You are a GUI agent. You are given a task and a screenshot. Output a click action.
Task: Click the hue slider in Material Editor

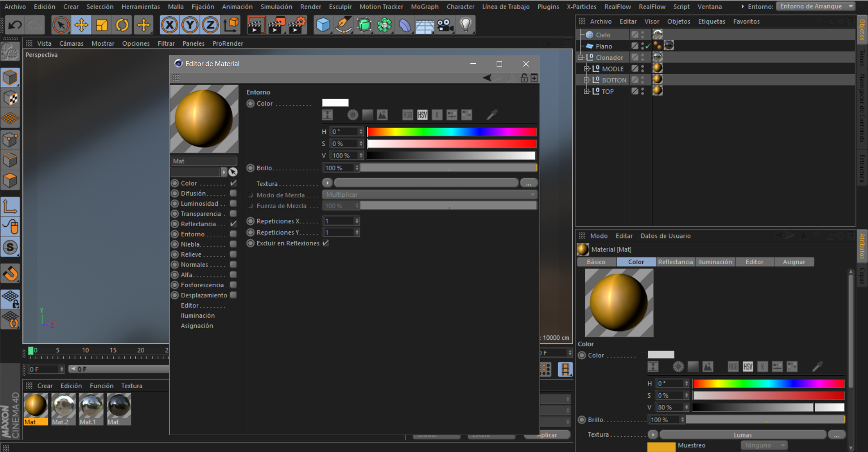tap(451, 132)
